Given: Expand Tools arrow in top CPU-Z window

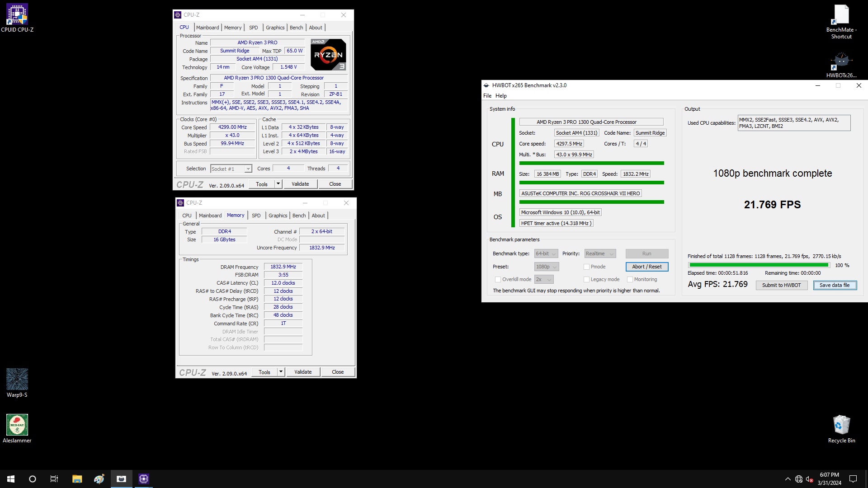Looking at the screenshot, I should tap(278, 184).
